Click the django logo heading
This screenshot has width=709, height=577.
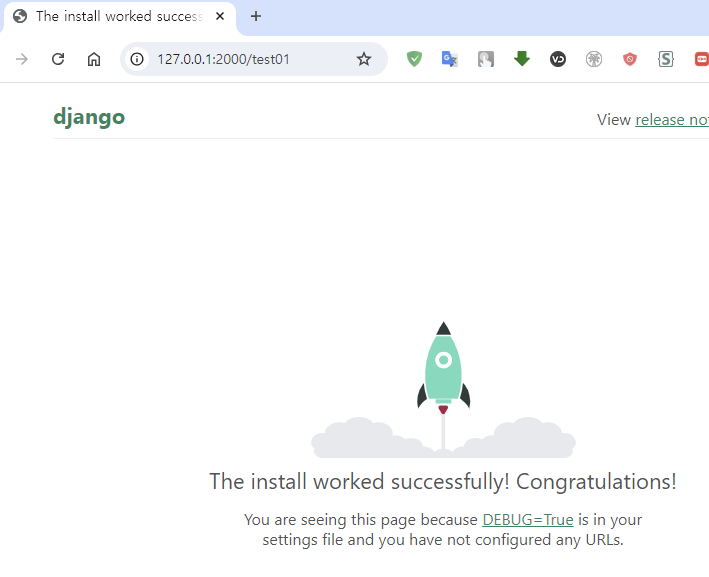(x=89, y=117)
